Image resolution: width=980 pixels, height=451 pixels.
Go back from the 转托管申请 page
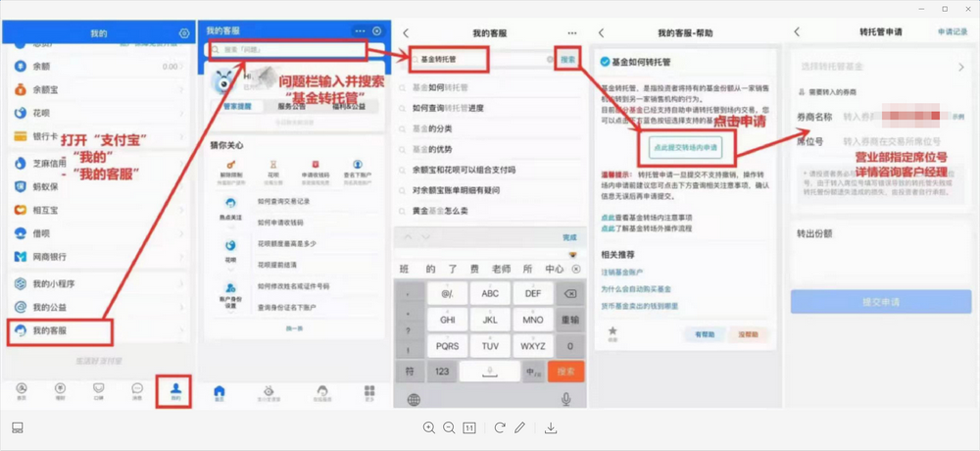pyautogui.click(x=797, y=32)
